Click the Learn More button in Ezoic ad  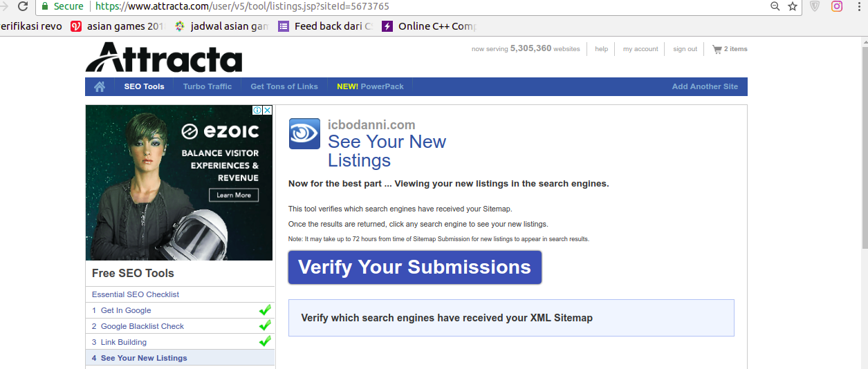pyautogui.click(x=234, y=195)
